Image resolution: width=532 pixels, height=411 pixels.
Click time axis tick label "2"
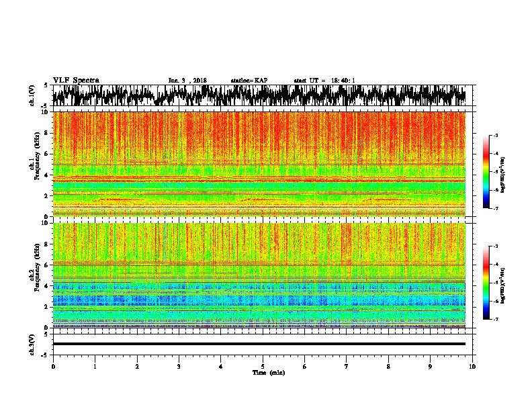click(137, 367)
